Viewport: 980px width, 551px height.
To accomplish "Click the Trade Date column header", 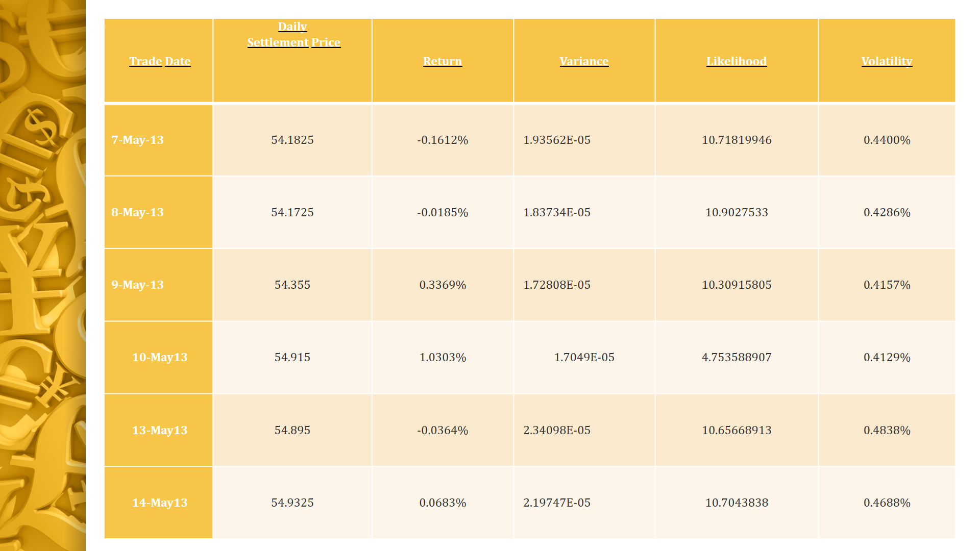I will click(160, 61).
